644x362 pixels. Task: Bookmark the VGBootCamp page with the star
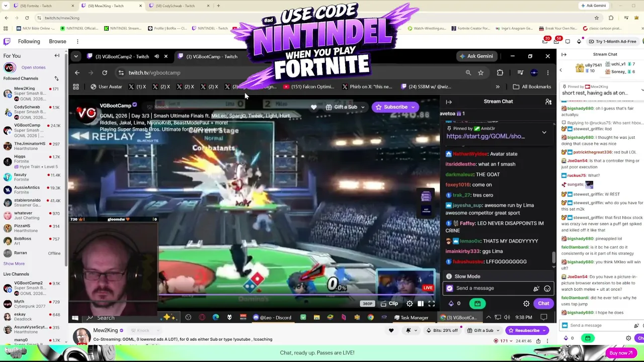pos(481,72)
